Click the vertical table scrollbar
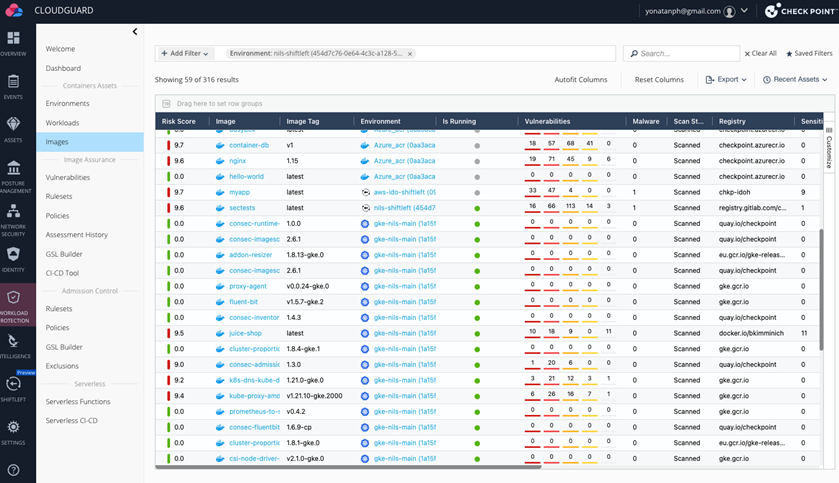The height and width of the screenshot is (483, 839). (821, 290)
